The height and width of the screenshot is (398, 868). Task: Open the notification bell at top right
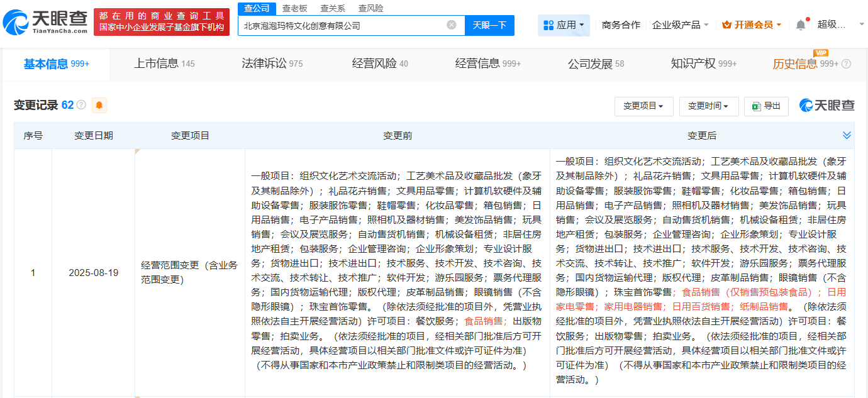801,24
